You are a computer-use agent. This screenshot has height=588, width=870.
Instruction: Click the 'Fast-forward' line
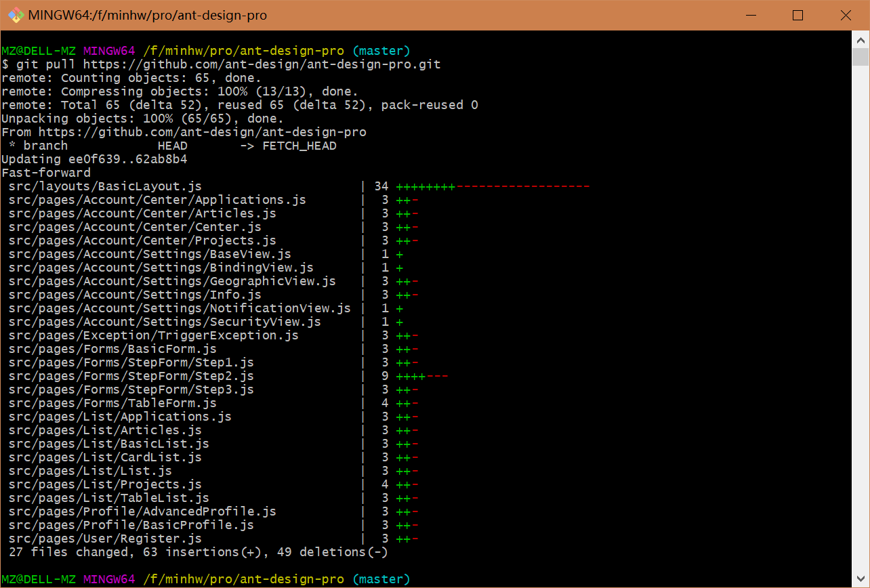(x=46, y=173)
